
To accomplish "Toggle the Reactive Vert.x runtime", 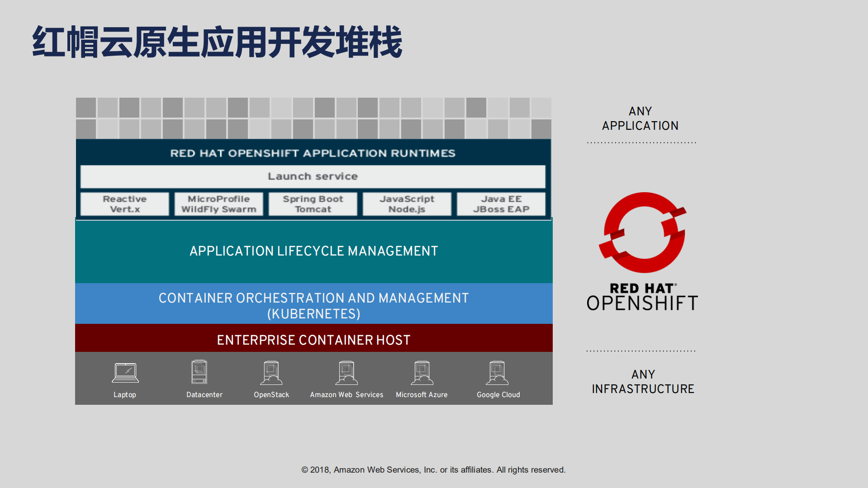I will (124, 204).
